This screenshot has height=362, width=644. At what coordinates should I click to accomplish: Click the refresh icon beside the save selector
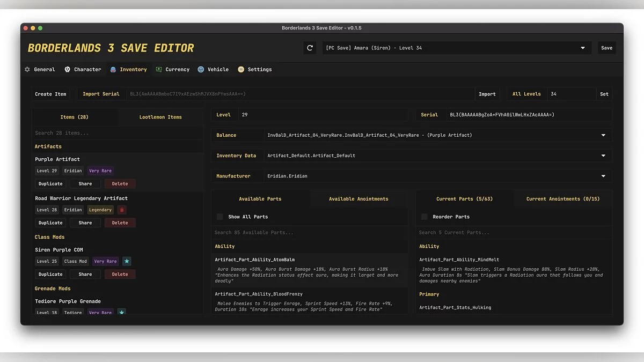[310, 48]
